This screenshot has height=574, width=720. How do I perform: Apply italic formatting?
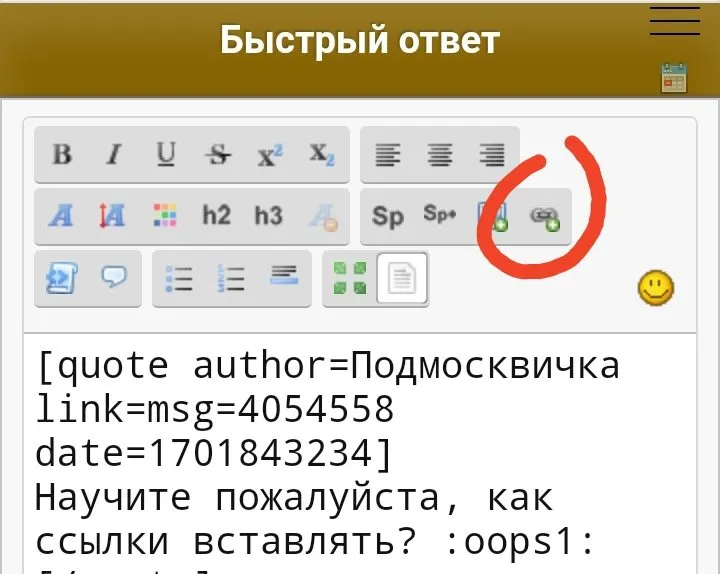click(x=113, y=154)
